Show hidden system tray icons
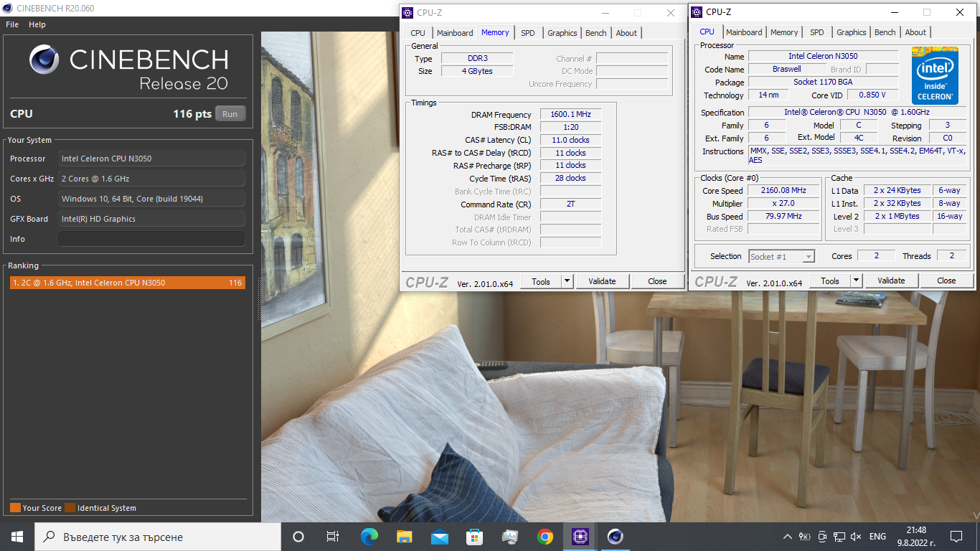The image size is (980, 551). point(788,537)
